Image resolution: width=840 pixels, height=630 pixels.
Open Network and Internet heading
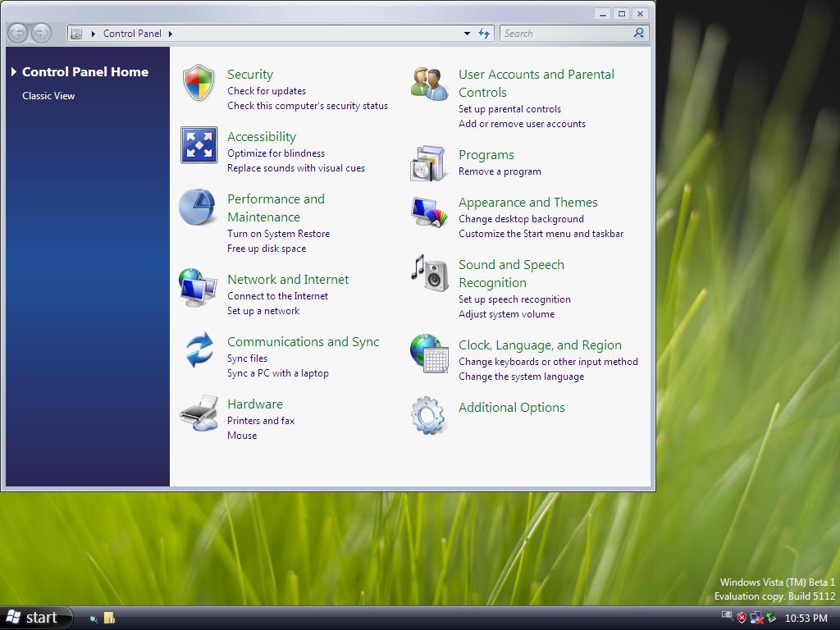[x=288, y=279]
